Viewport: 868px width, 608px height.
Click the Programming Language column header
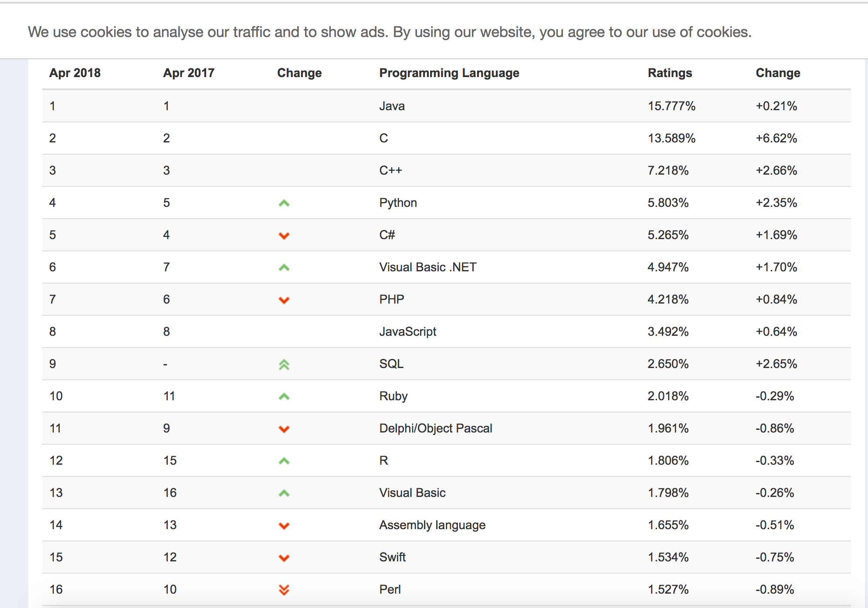449,73
